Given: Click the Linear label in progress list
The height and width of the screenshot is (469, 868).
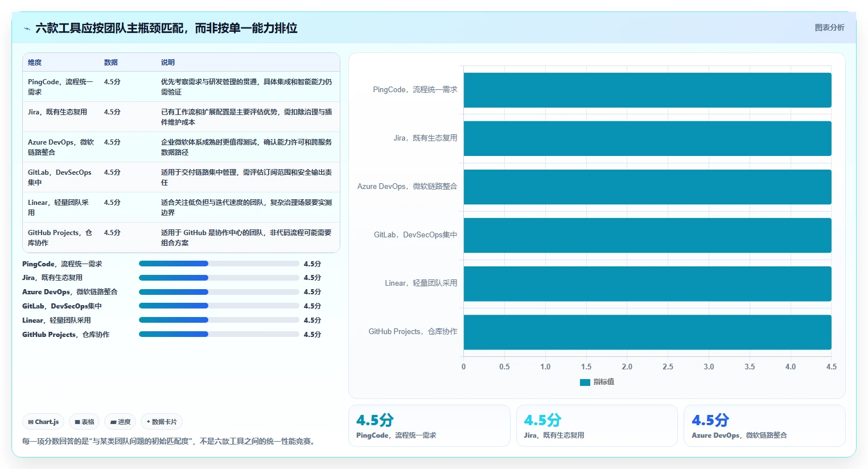Looking at the screenshot, I should 56,320.
